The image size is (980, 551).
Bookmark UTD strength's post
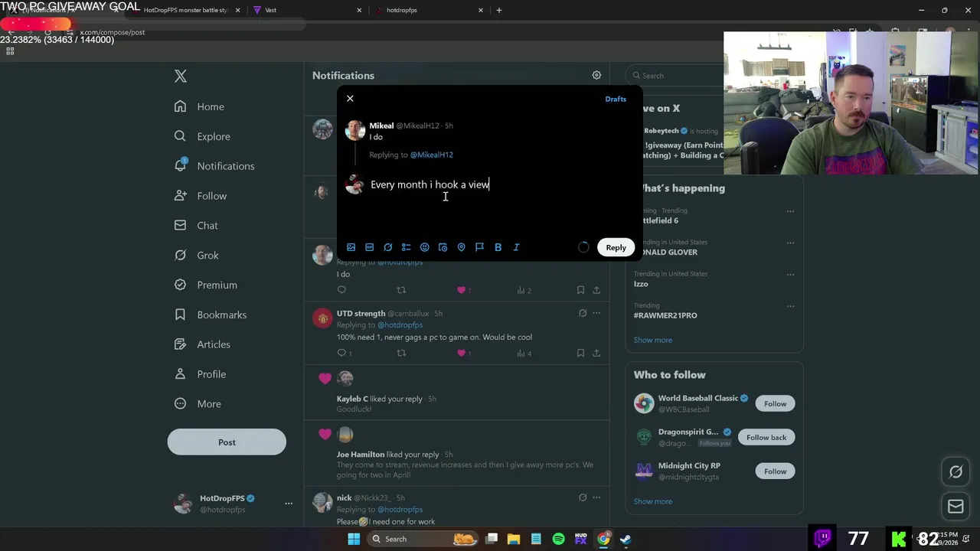[580, 353]
